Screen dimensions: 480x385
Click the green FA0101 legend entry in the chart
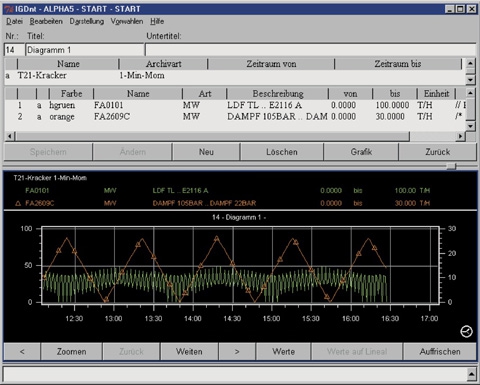click(x=37, y=191)
